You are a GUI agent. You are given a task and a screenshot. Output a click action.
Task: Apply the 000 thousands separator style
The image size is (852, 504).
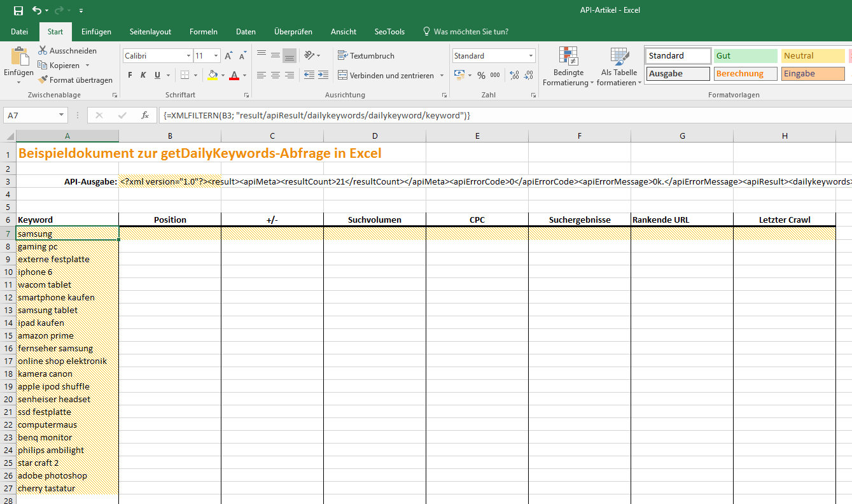[495, 75]
